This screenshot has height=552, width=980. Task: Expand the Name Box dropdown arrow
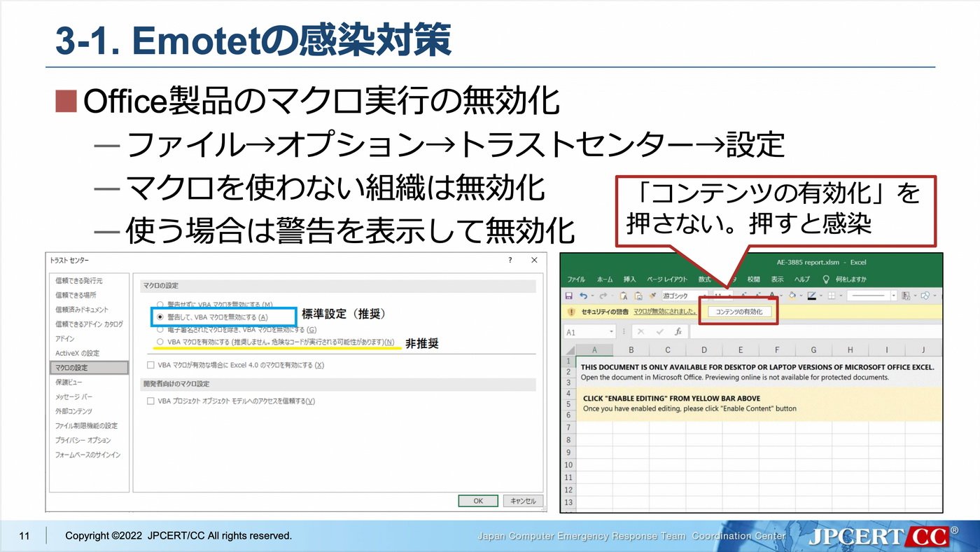[x=612, y=331]
